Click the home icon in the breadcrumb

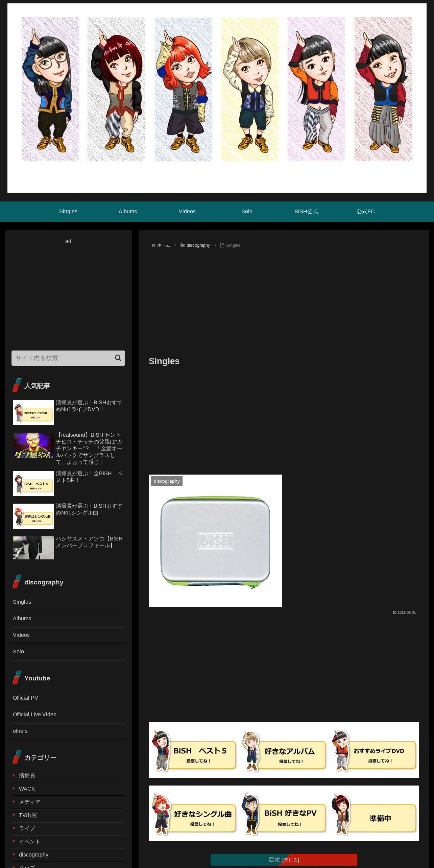pyautogui.click(x=153, y=245)
